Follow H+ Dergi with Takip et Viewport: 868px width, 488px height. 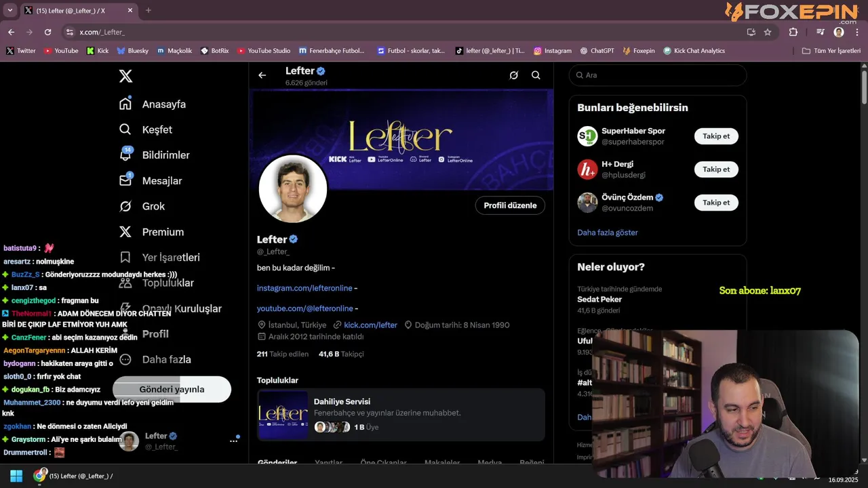[716, 169]
